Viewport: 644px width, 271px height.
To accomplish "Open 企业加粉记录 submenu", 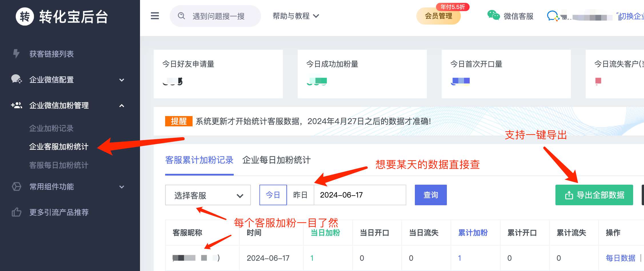I will (x=51, y=128).
